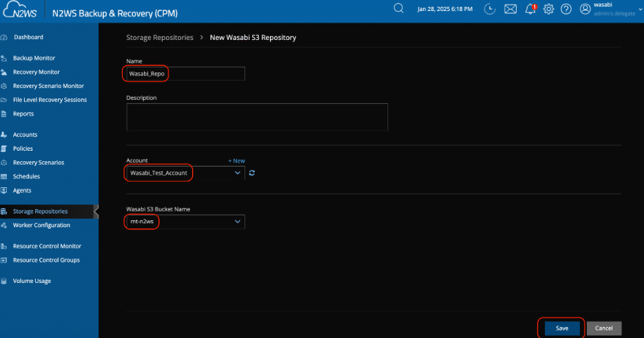Click the Dashboard sidebar icon
The image size is (644, 338).
tap(4, 37)
